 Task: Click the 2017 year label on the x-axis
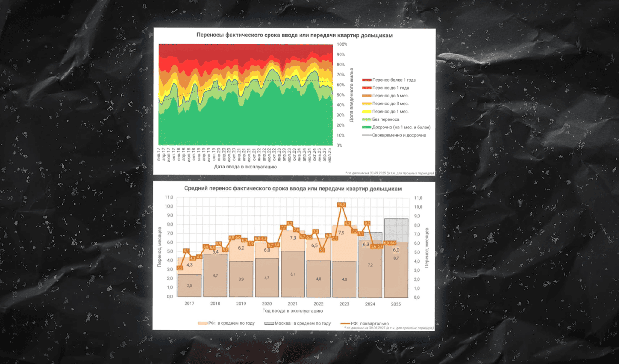point(189,304)
